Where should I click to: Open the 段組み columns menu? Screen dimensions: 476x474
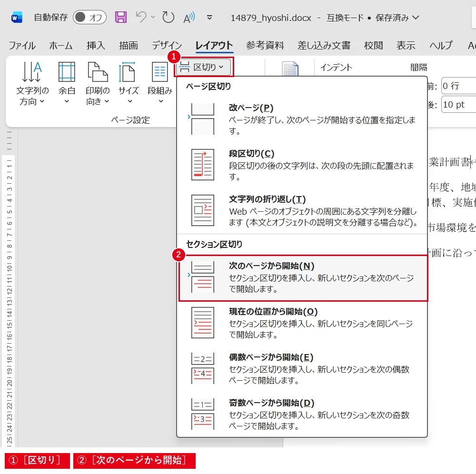[159, 83]
